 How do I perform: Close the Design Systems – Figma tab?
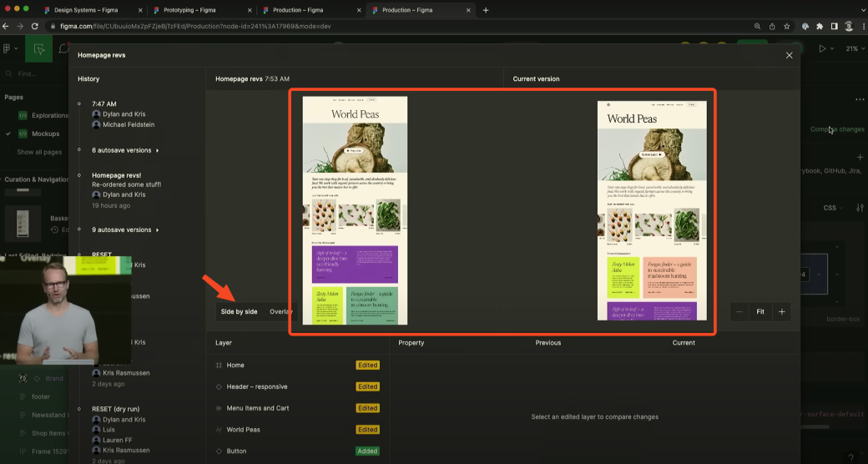(140, 10)
